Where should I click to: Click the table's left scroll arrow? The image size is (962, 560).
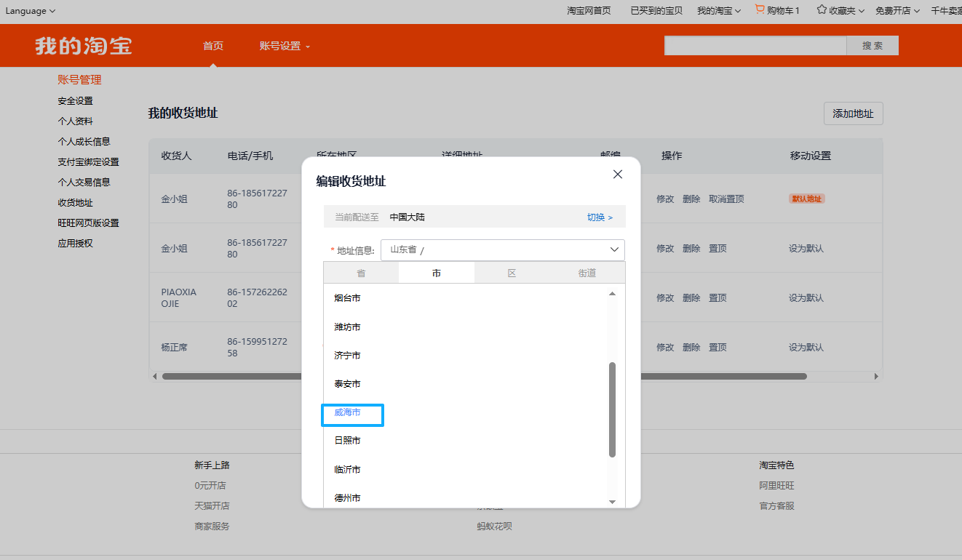pos(154,377)
